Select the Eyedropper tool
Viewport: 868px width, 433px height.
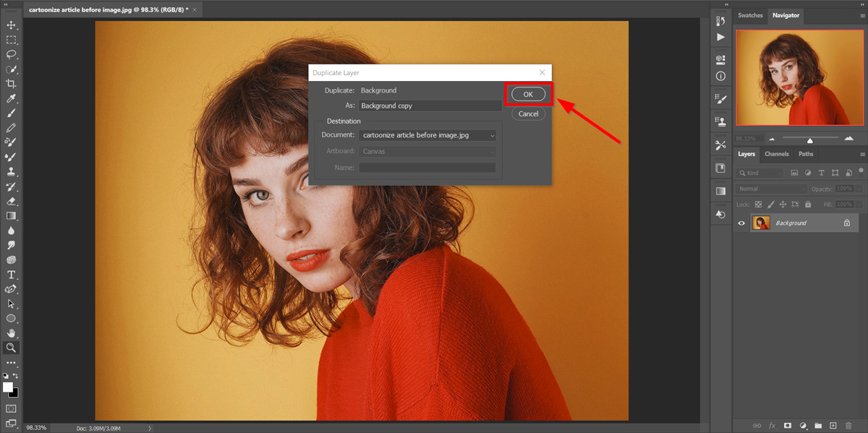point(12,99)
